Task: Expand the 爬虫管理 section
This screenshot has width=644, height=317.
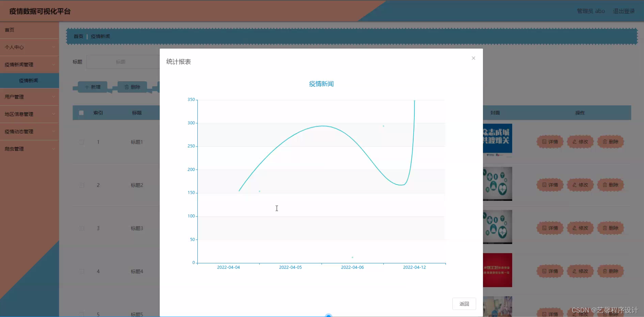Action: [29, 149]
